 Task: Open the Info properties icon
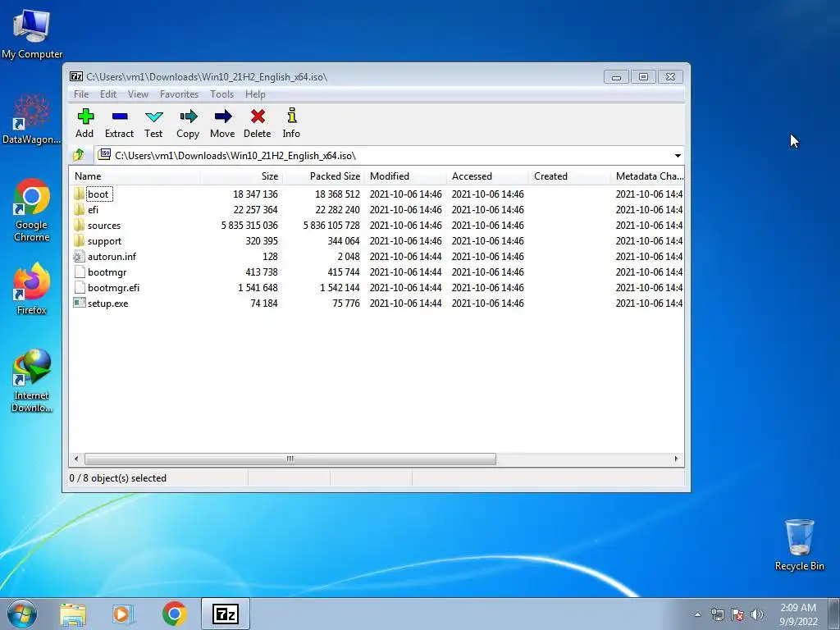coord(291,115)
